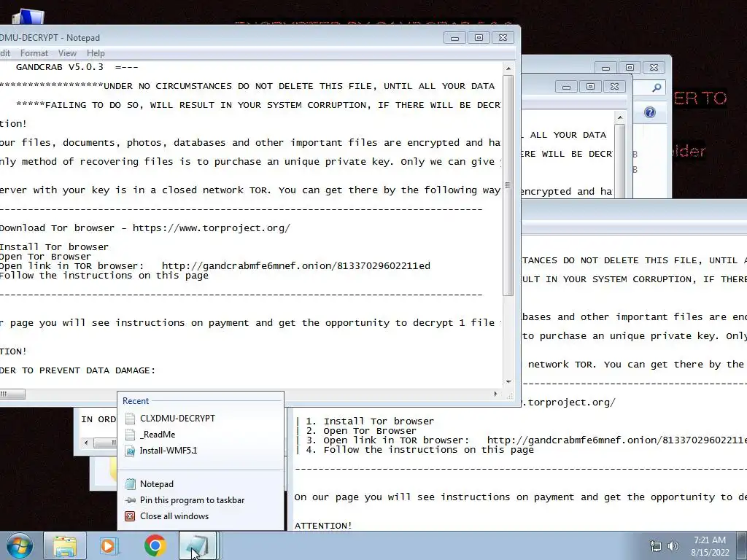Click the torproject.org URL text in front Notepad
The width and height of the screenshot is (747, 560).
coord(211,228)
